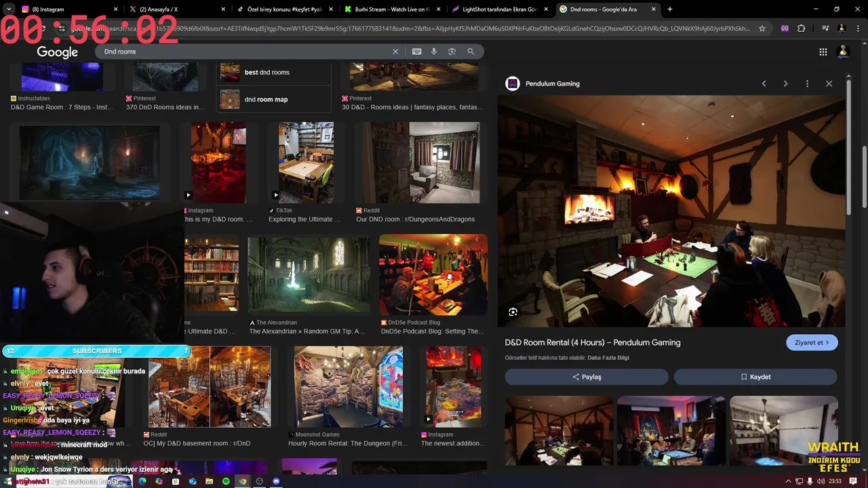
Task: Select 'best dnd rooms' suggestion
Action: (x=273, y=72)
